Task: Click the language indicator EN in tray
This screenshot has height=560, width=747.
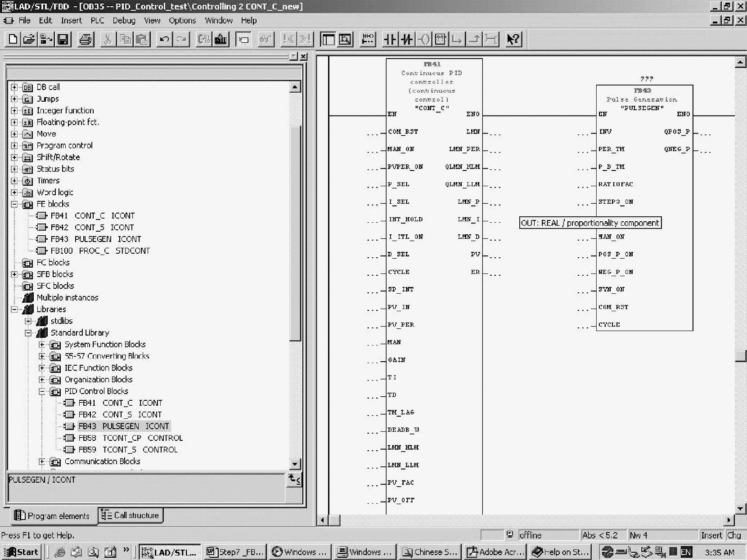Action: (x=686, y=552)
